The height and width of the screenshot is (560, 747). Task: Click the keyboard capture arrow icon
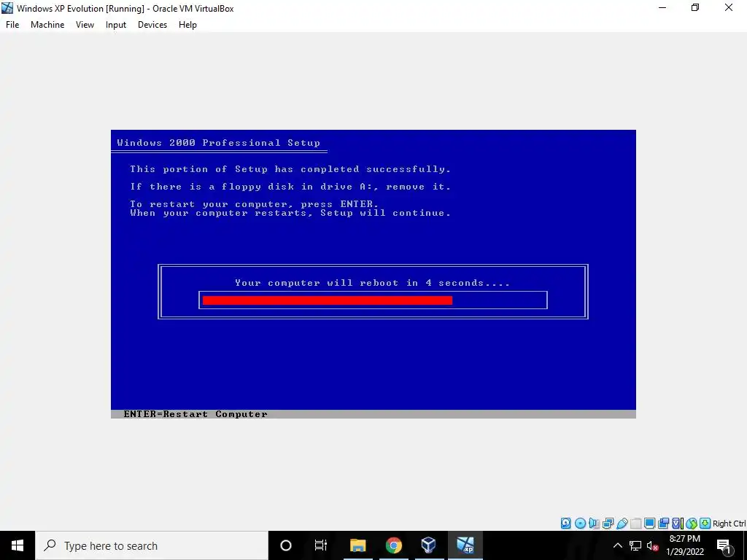[x=705, y=524]
